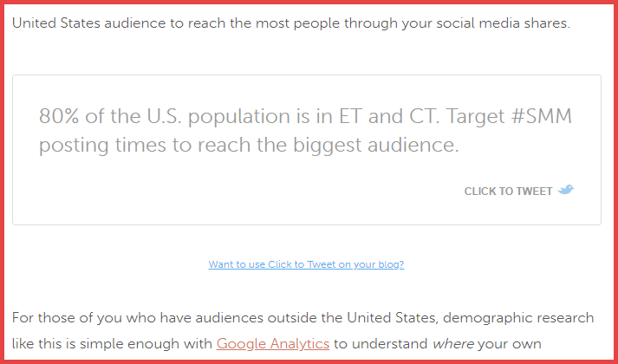
Task: Click the words "biggest audience" in the quote
Action: 378,145
